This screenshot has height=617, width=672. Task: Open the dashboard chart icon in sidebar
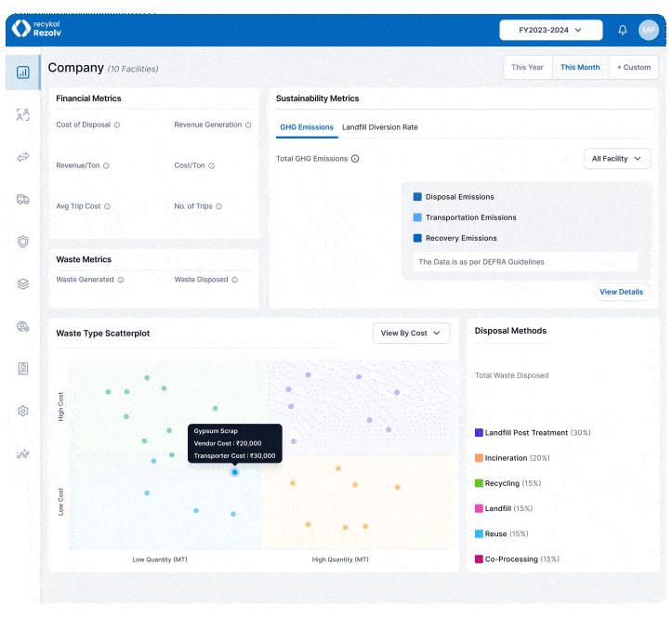[22, 72]
